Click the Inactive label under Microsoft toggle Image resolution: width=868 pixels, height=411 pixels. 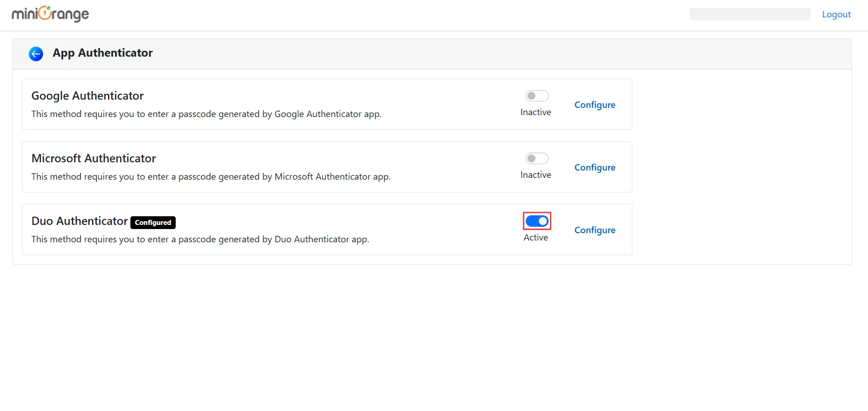(536, 175)
